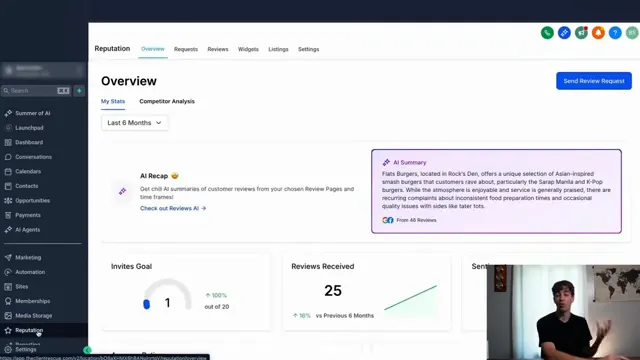
Task: Open the Reputation Settings tab
Action: tap(309, 49)
